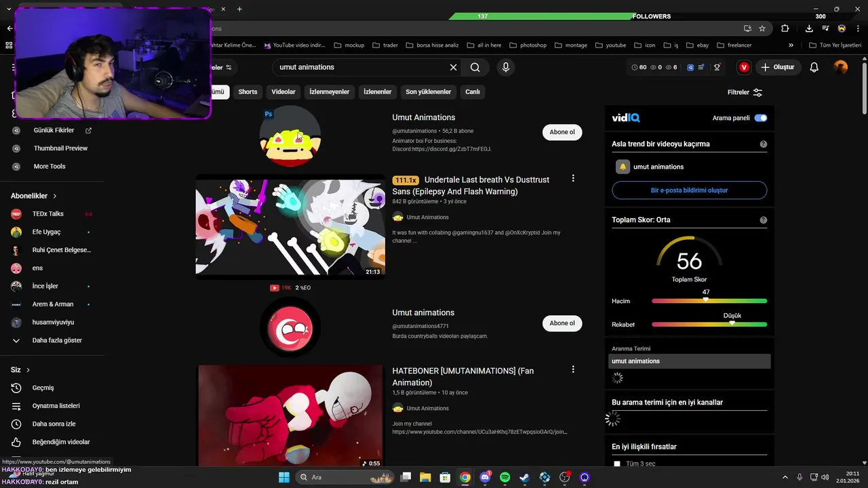Image resolution: width=868 pixels, height=488 pixels.
Task: Select the İzlenmeyenler filter chip
Action: [x=330, y=91]
